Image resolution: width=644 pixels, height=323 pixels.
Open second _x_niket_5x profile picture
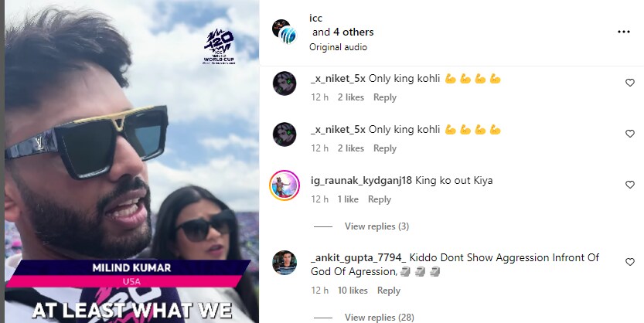tap(285, 134)
